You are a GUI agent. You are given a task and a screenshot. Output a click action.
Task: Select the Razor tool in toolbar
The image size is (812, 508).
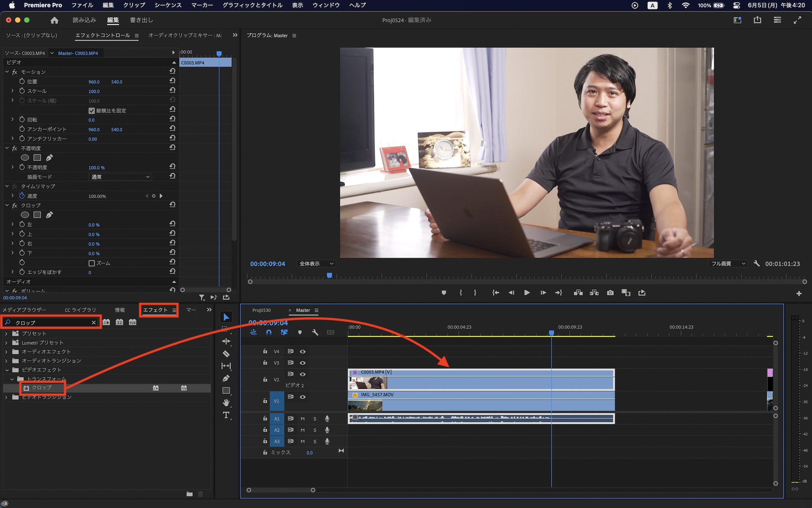226,354
